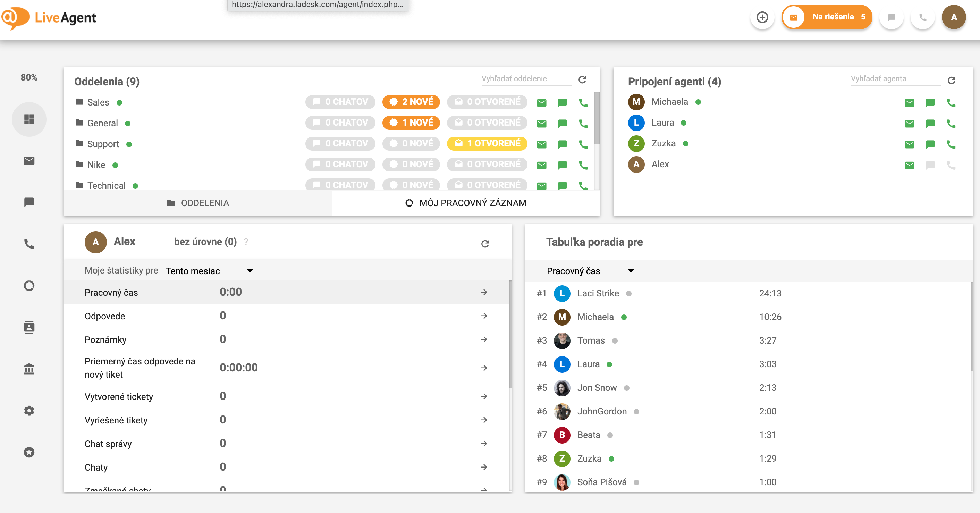Click the Na riešenie 5 button
Screen dimensions: 980x513
827,17
